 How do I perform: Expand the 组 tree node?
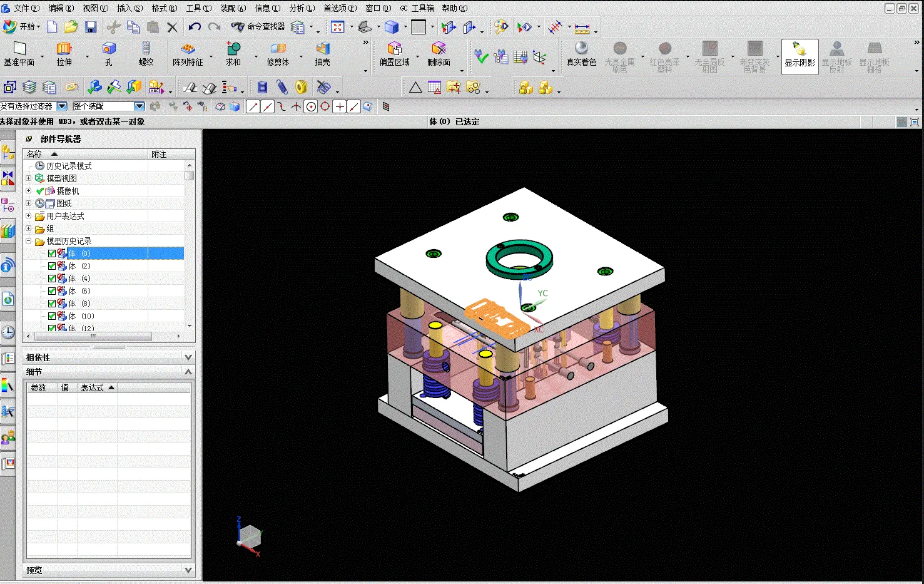tap(28, 228)
